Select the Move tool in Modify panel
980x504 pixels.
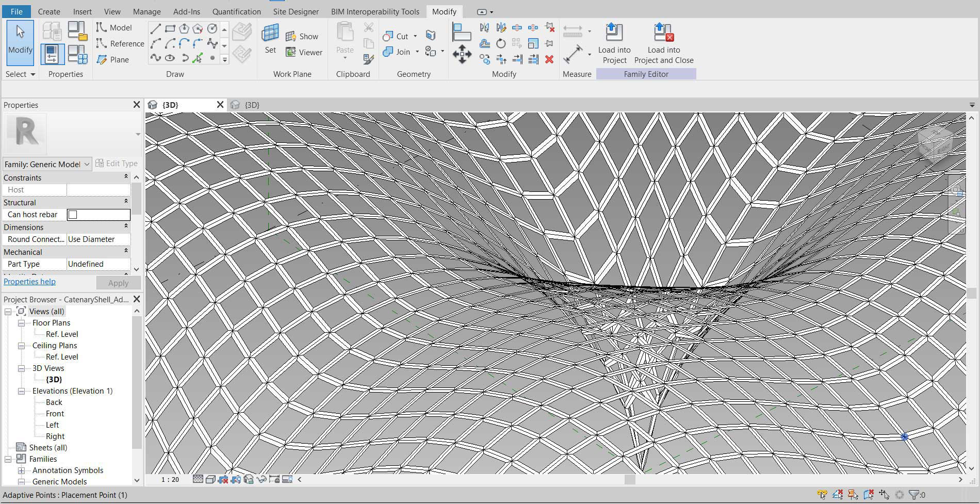point(462,54)
